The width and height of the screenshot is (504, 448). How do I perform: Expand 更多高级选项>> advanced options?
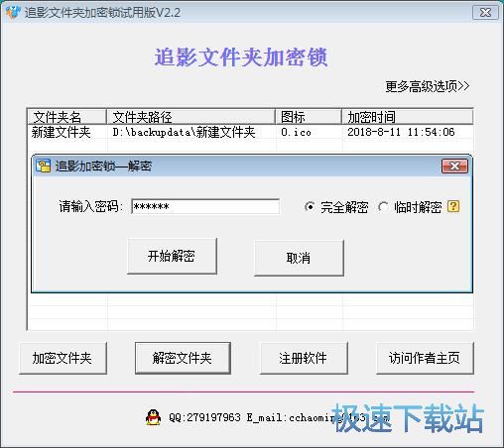(428, 86)
